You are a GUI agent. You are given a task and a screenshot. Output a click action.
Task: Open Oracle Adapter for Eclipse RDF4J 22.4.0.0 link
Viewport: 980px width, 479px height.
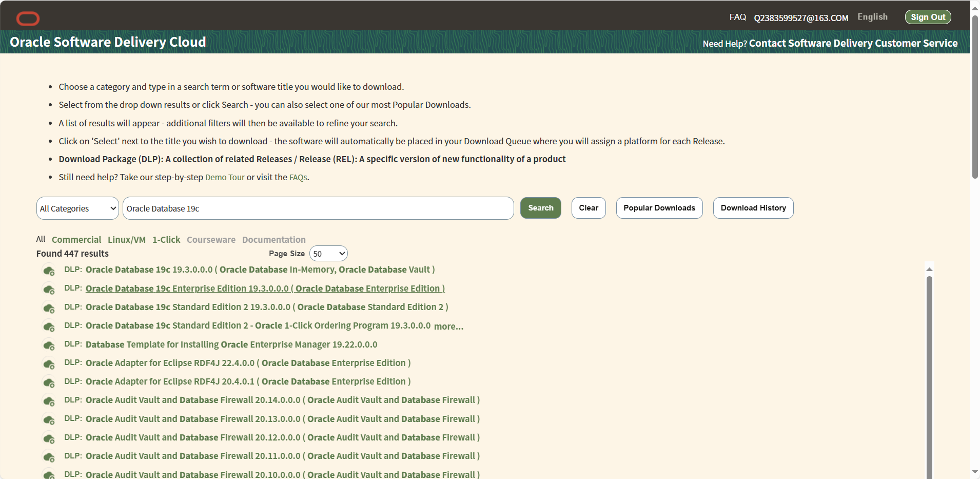248,363
